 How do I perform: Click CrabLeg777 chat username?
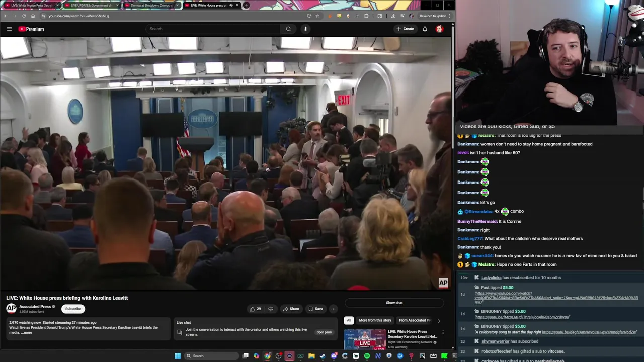coord(470,239)
